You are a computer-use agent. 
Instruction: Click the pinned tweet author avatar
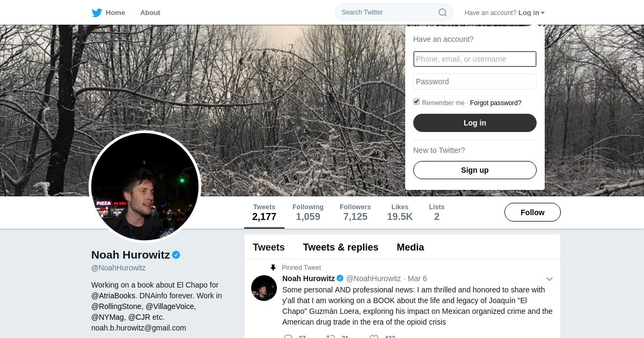pyautogui.click(x=264, y=288)
